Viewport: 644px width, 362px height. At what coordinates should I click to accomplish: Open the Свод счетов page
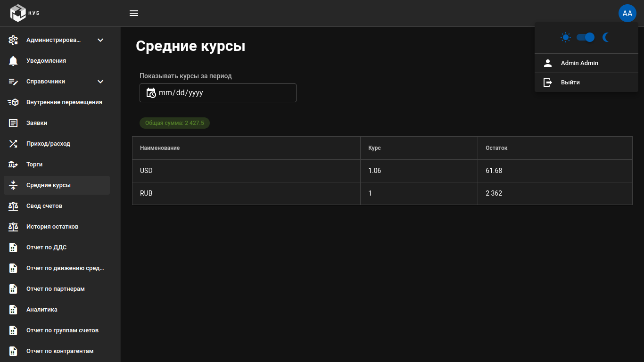coord(57,206)
